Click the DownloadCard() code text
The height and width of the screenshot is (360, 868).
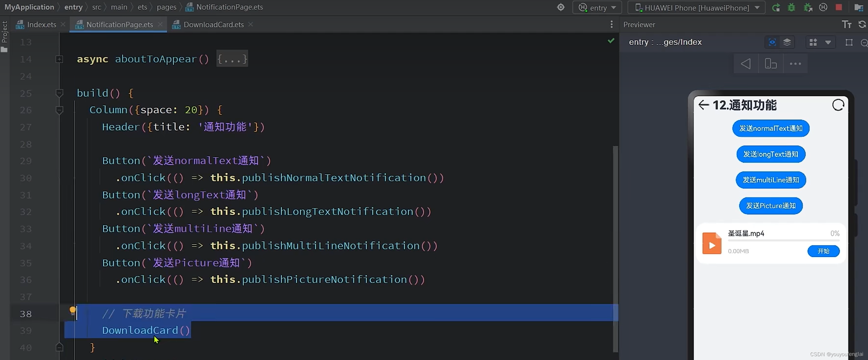146,330
